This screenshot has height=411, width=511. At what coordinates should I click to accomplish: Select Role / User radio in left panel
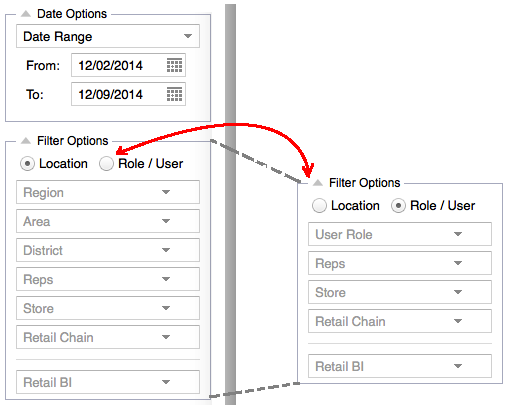tap(106, 164)
